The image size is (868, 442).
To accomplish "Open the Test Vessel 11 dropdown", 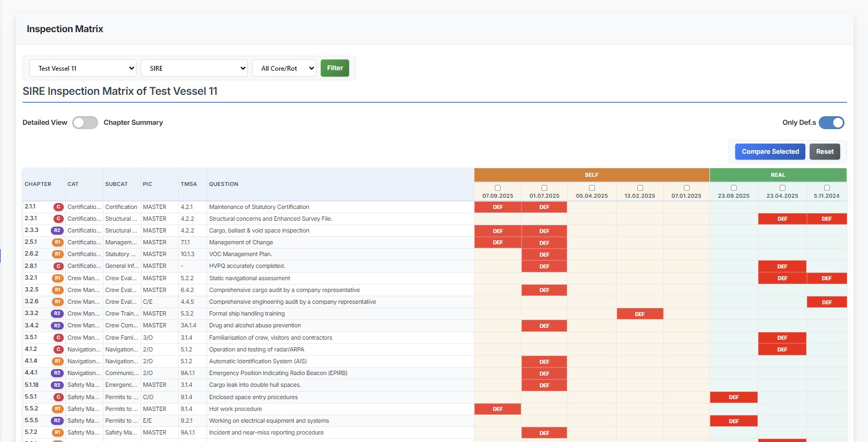I will click(83, 68).
